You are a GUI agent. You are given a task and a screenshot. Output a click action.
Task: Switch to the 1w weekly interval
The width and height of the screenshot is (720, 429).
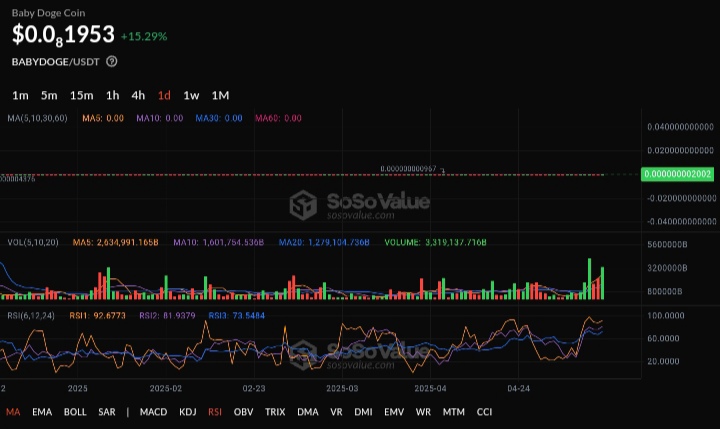[191, 96]
